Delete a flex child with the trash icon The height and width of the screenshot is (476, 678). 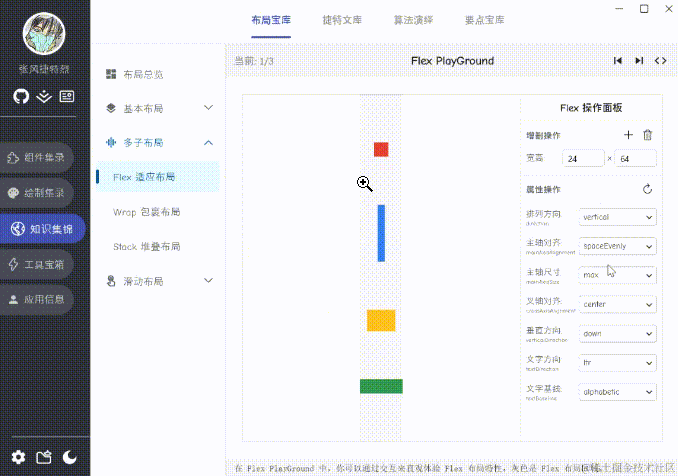click(647, 135)
